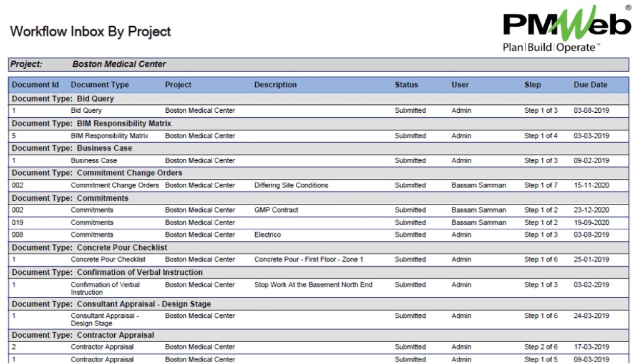Click 'Step 1 of 5' cell

coord(541,360)
